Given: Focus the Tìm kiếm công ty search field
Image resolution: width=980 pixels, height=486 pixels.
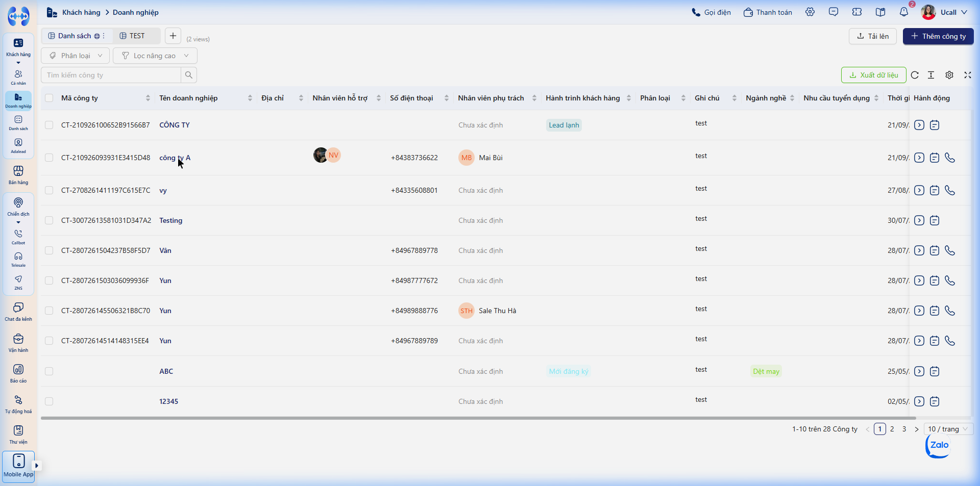Looking at the screenshot, I should point(111,75).
